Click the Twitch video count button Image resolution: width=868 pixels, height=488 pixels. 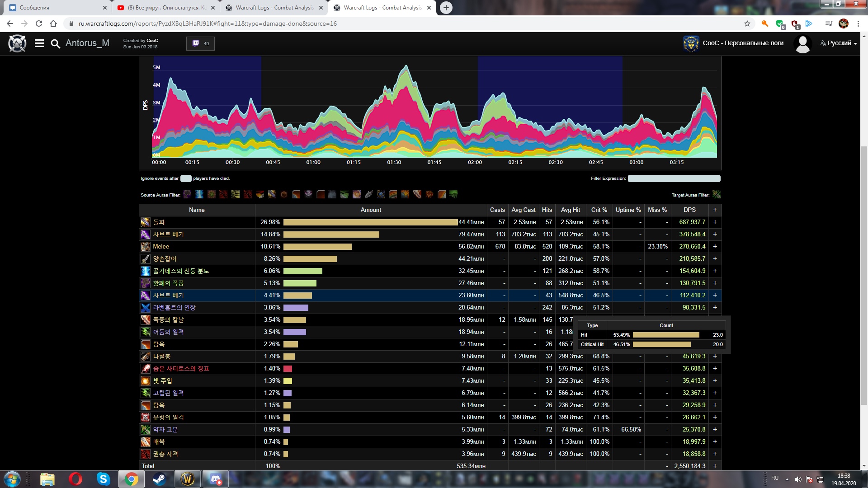(201, 43)
